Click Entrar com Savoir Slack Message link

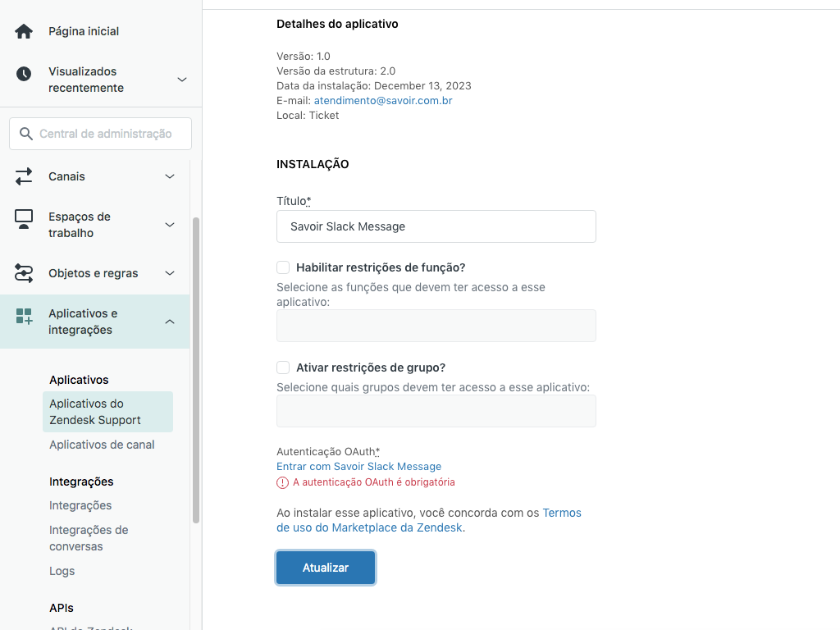point(358,466)
